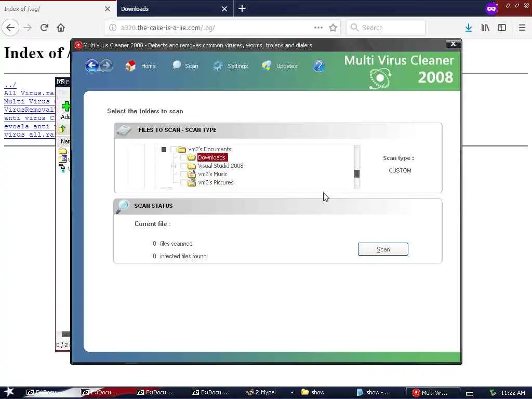Close the Index of /.ag/ tab
This screenshot has width=532, height=399.
pos(107,9)
